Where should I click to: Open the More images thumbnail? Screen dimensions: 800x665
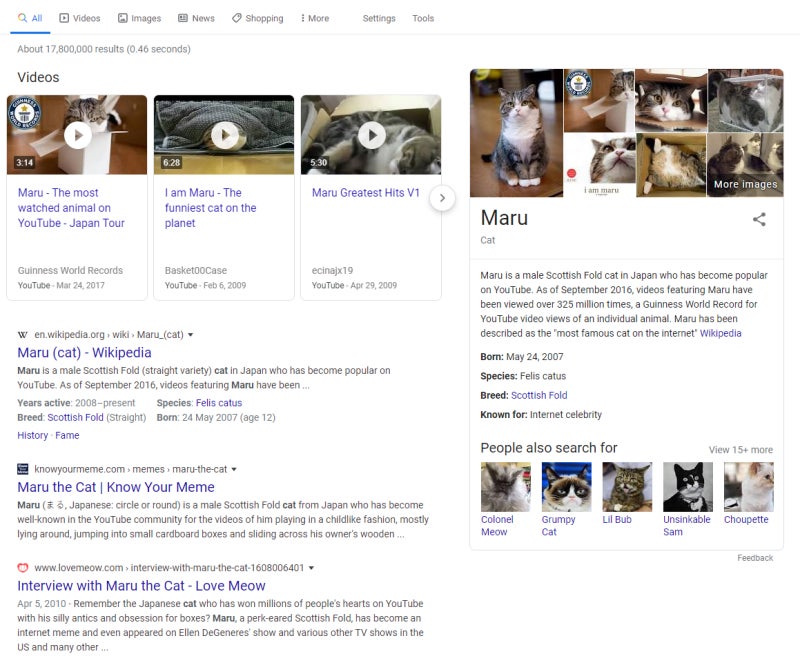745,165
